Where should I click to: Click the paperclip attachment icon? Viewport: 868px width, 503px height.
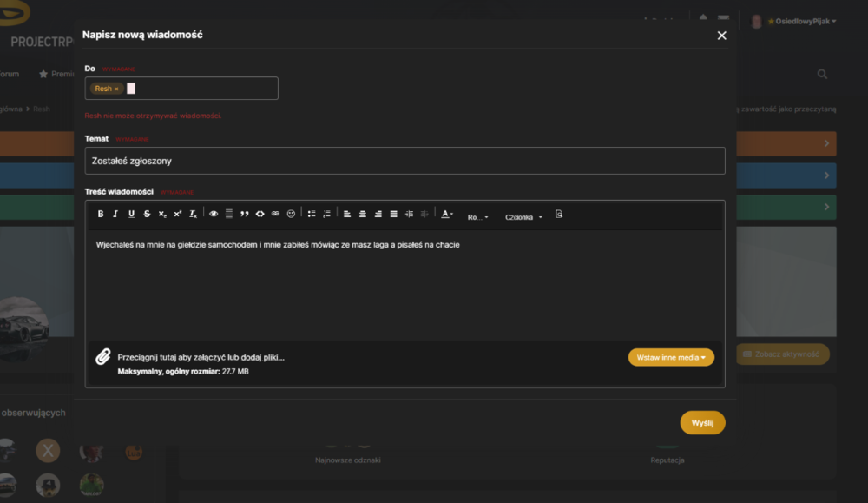103,357
